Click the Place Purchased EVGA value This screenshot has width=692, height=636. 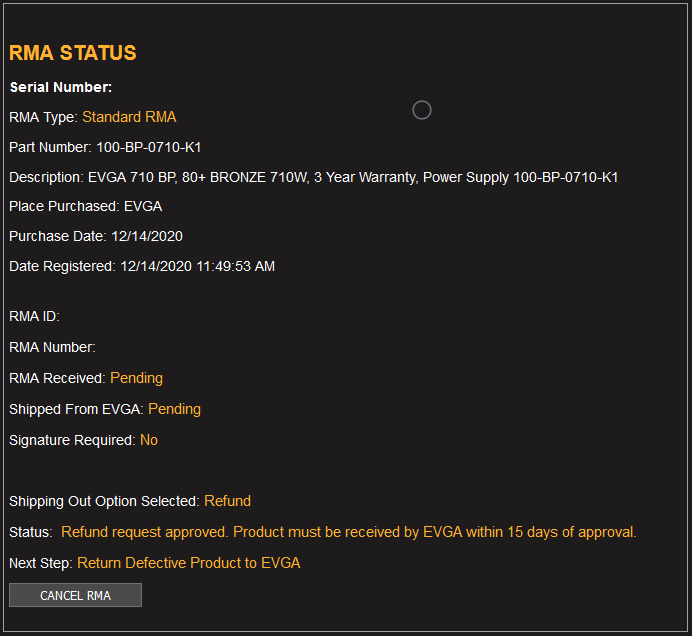pos(143,206)
